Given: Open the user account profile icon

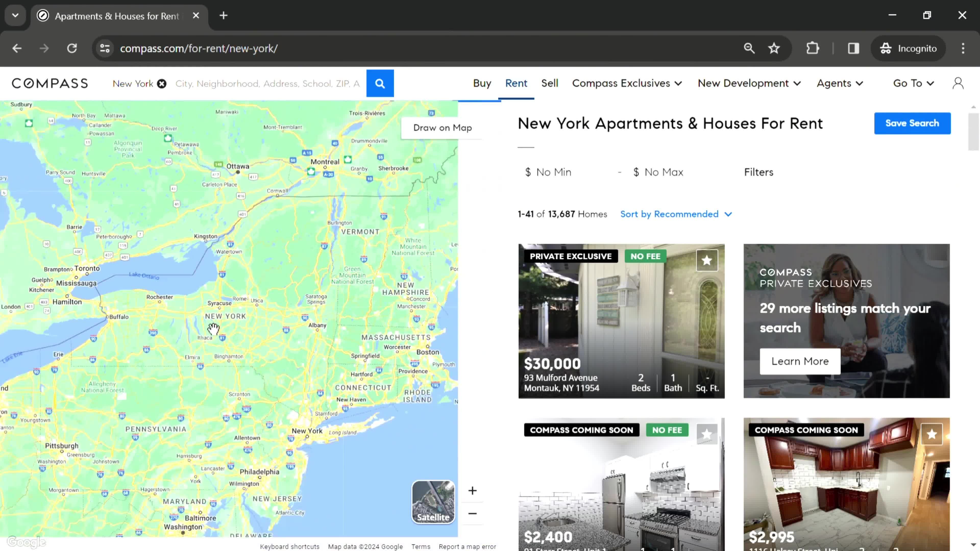Looking at the screenshot, I should click(958, 83).
